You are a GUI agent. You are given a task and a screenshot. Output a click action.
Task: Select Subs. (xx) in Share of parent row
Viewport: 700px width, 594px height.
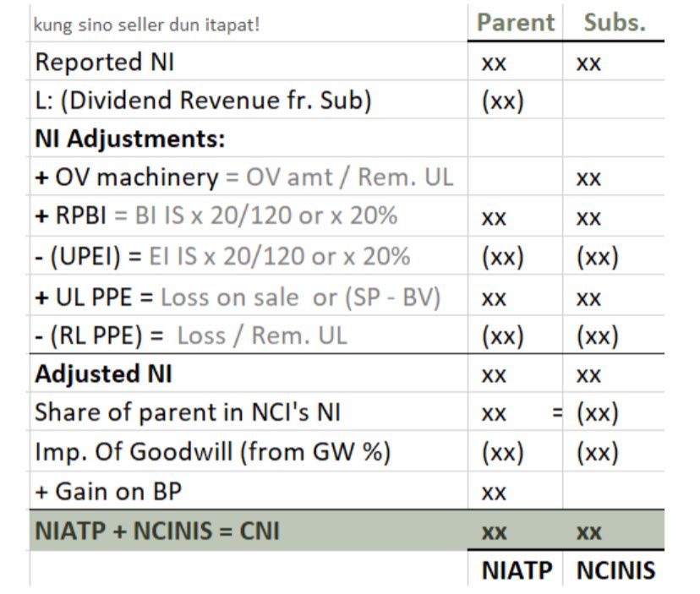coord(614,412)
